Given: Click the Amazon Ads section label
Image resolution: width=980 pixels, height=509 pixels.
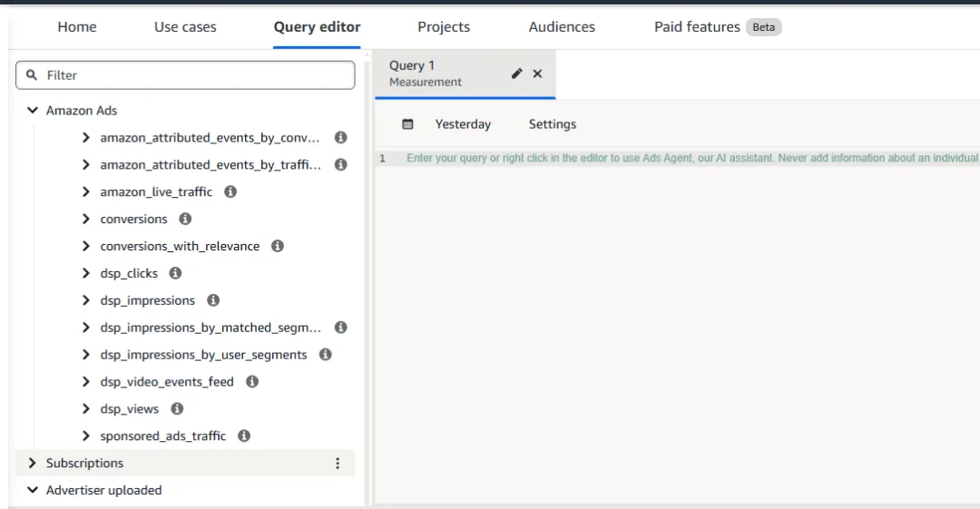Looking at the screenshot, I should click(82, 110).
